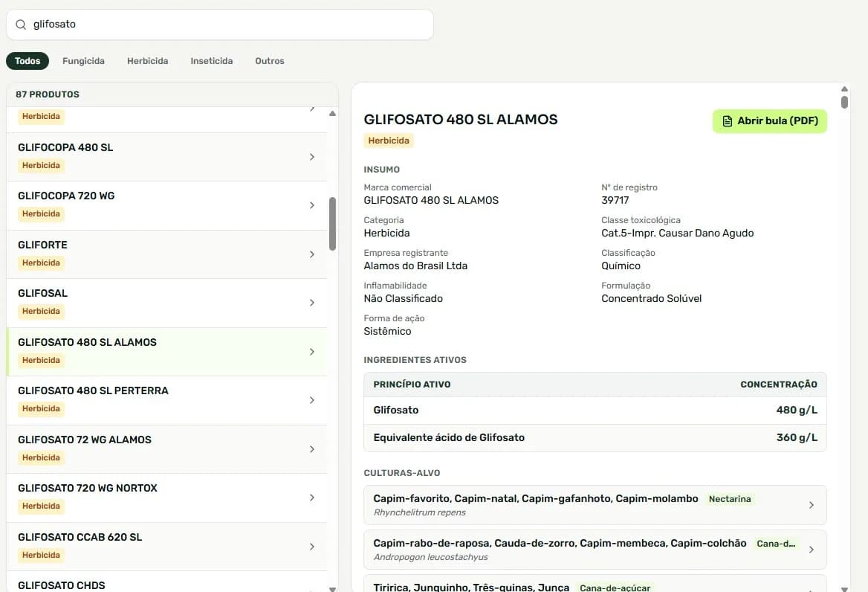This screenshot has height=592, width=868.
Task: Click the Capim-favorito culture title
Action: tap(536, 499)
